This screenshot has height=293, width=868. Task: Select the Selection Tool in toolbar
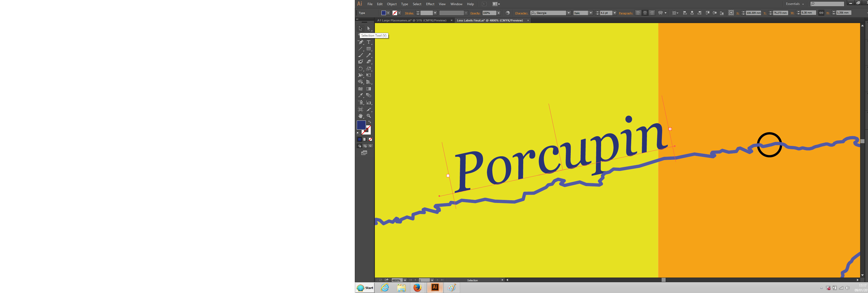point(360,28)
